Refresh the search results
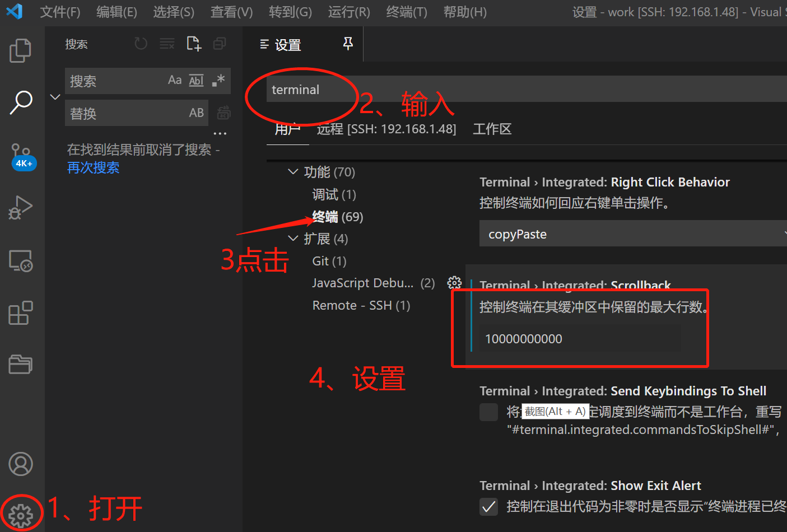This screenshot has height=532, width=787. pyautogui.click(x=140, y=44)
